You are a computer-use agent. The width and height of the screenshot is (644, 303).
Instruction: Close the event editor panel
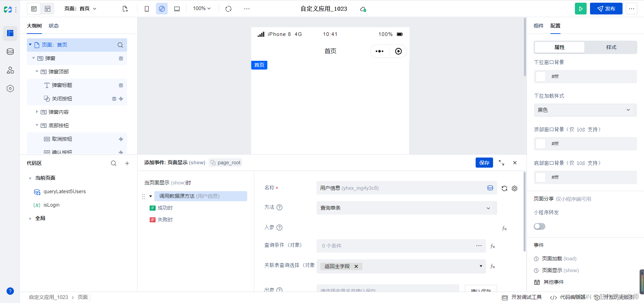point(515,163)
